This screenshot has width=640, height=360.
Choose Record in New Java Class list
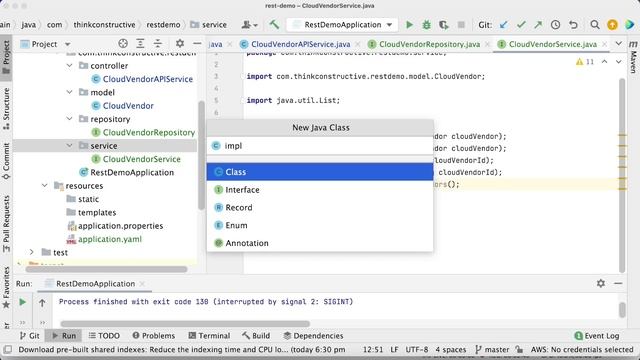(x=320, y=207)
